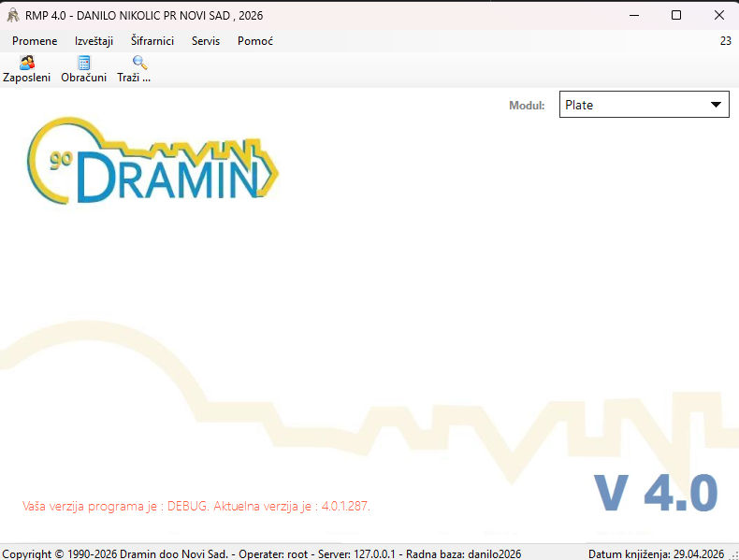Click the RMP app icon in title bar
Screen dimensions: 739x560
click(13, 16)
